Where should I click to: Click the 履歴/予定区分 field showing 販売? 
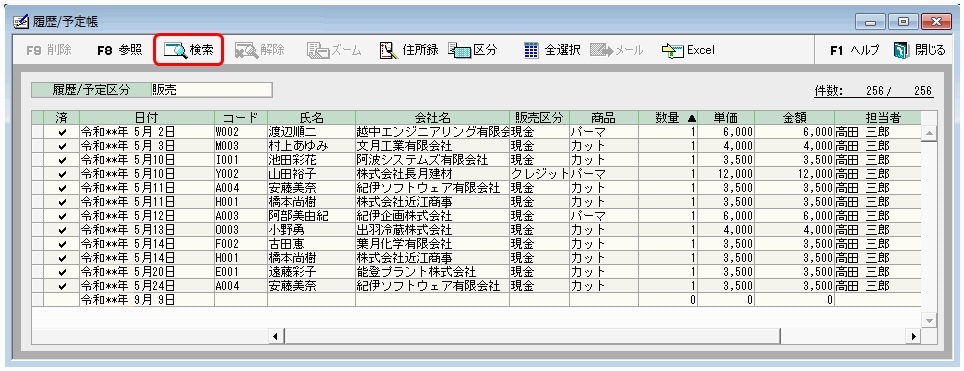(211, 90)
